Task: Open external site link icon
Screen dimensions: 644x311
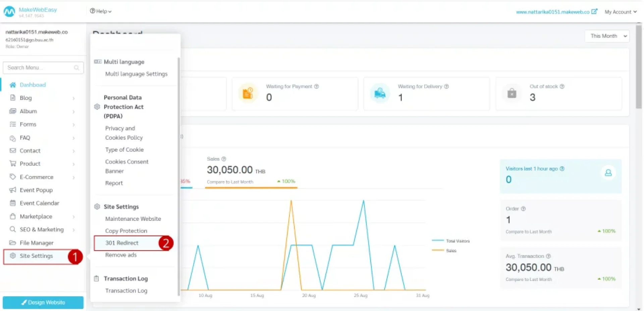Action: coord(594,11)
